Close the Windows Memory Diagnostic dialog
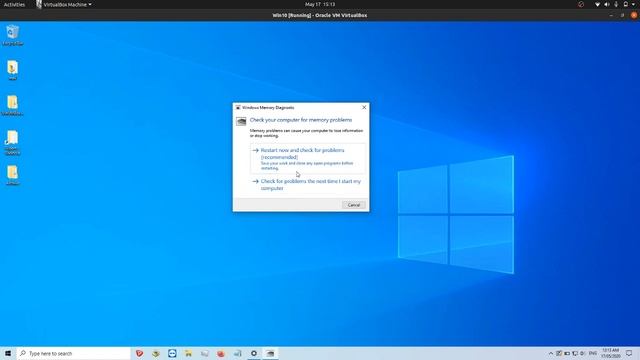Image resolution: width=640 pixels, height=360 pixels. point(364,107)
